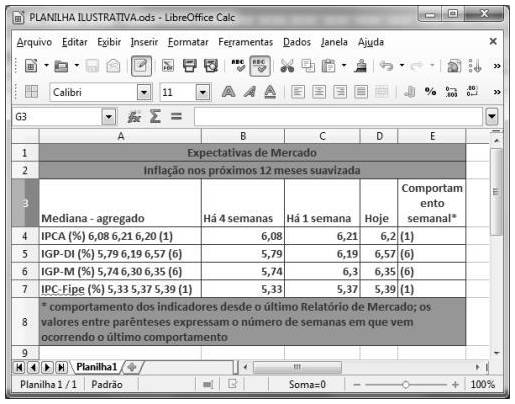Open the Inserir menu
This screenshot has height=404, width=515.
tap(144, 42)
